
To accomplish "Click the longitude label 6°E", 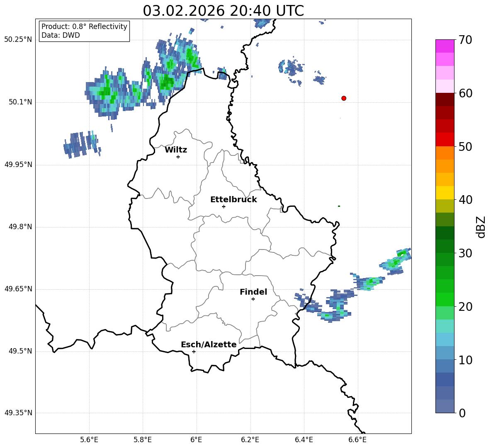I will [x=196, y=440].
